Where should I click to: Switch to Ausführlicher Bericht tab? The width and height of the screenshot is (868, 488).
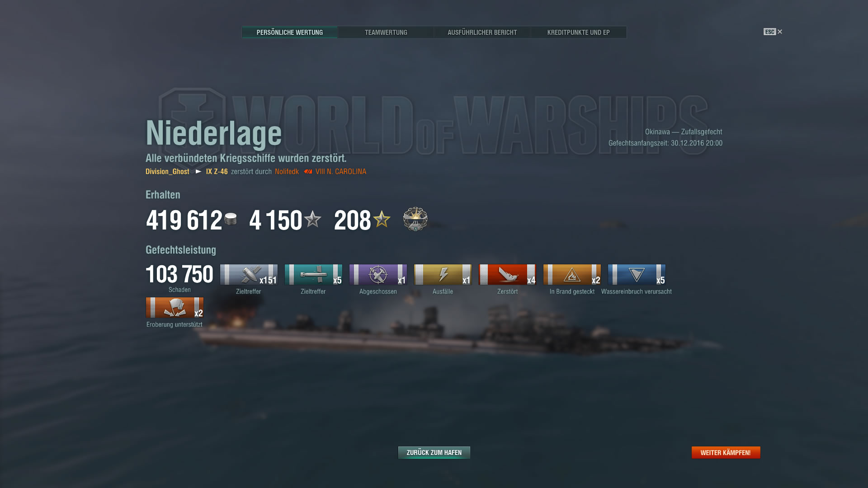482,32
